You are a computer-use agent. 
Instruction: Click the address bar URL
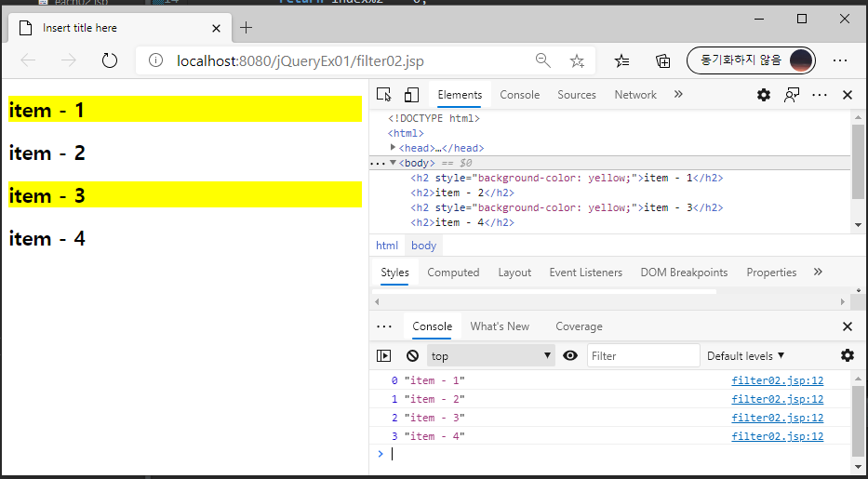click(300, 60)
